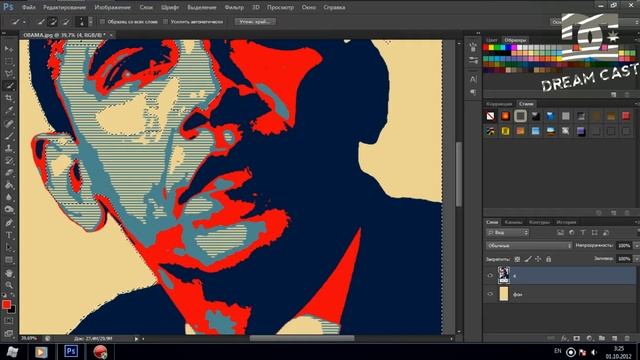Enable 'Образец со всех слоев' checkbox
The width and height of the screenshot is (640, 360).
[102, 22]
